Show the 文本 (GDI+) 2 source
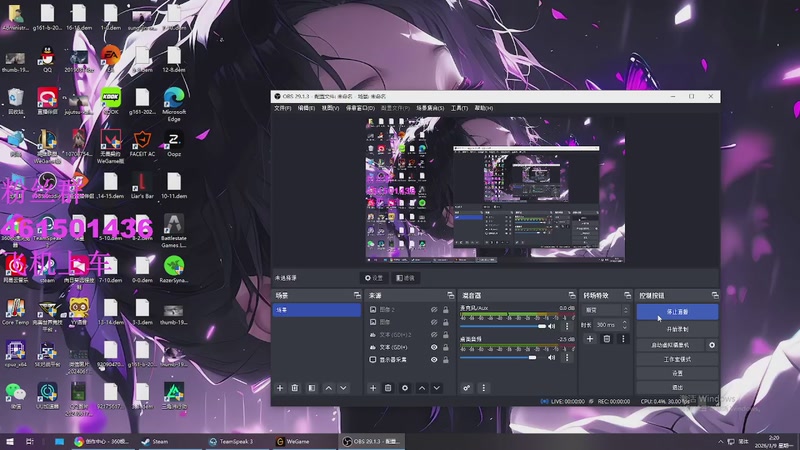The width and height of the screenshot is (800, 450). (x=434, y=335)
